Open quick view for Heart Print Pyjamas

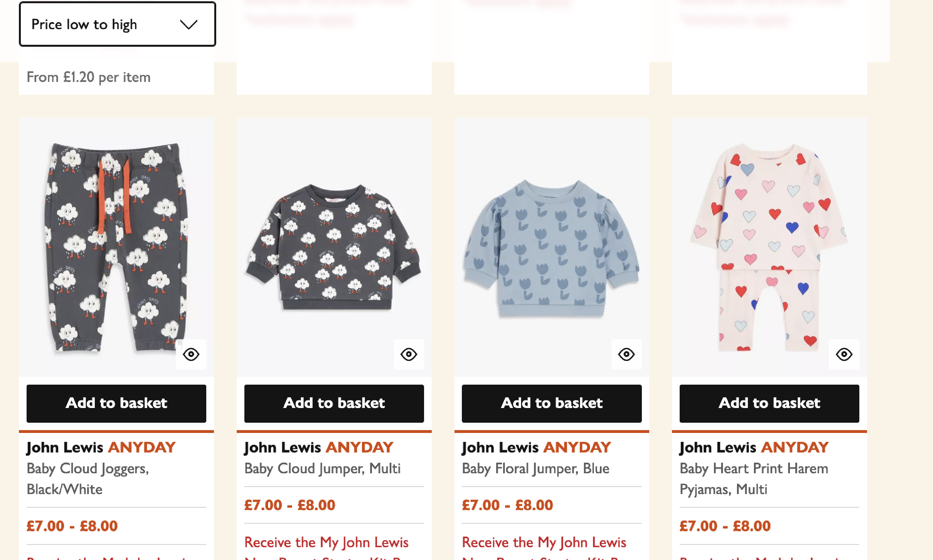[x=844, y=354]
